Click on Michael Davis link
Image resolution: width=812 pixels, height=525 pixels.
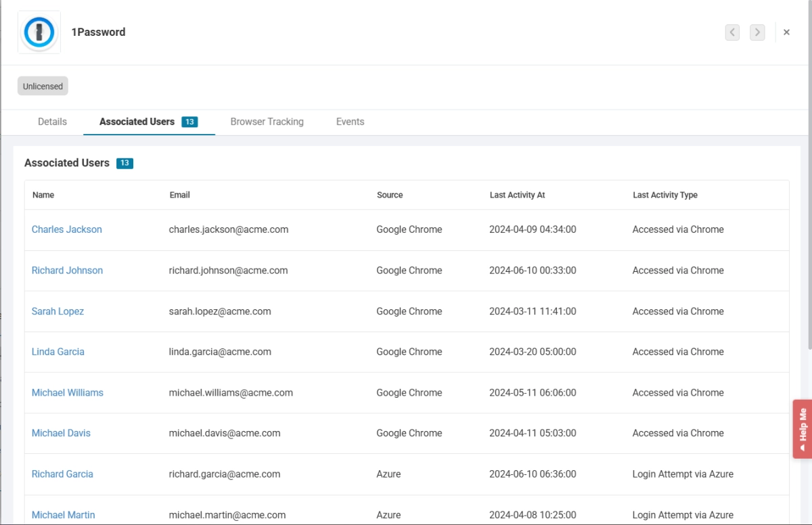(61, 433)
